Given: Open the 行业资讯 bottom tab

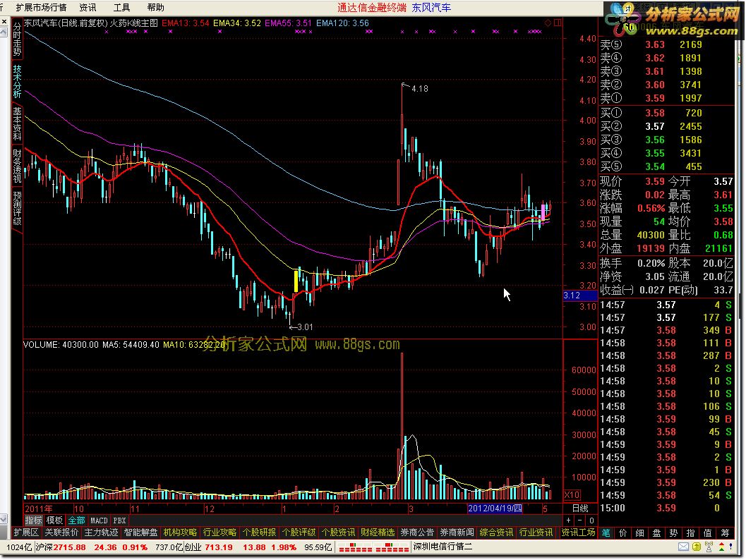Looking at the screenshot, I should [536, 532].
